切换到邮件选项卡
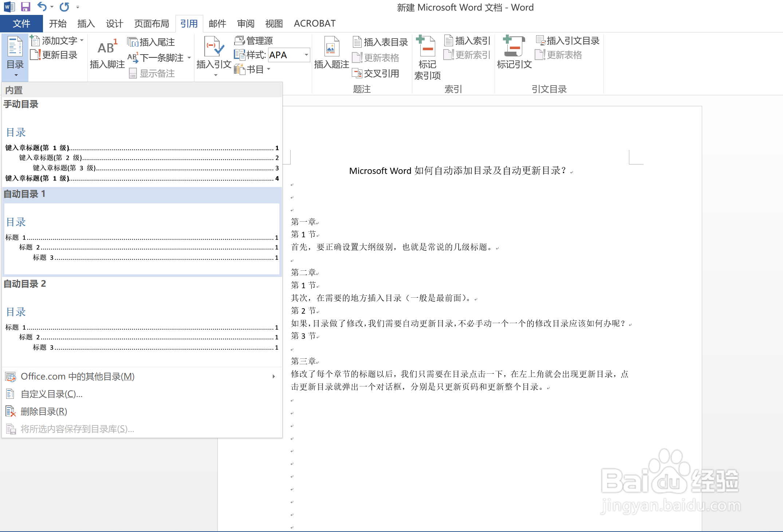This screenshot has width=783, height=532. 217,23
